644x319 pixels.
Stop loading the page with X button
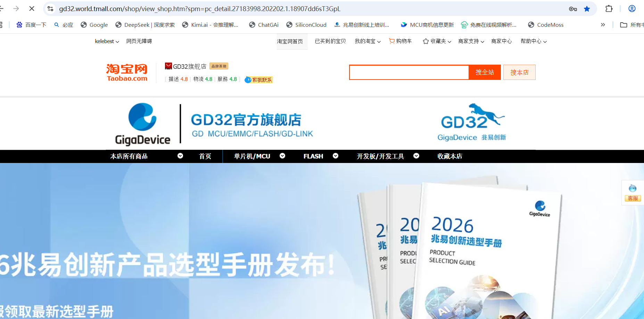tap(32, 9)
